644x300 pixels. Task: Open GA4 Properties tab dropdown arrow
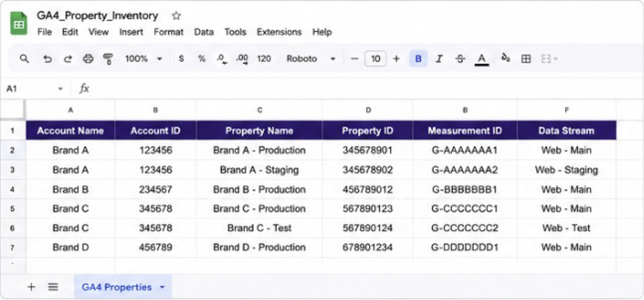click(x=162, y=287)
